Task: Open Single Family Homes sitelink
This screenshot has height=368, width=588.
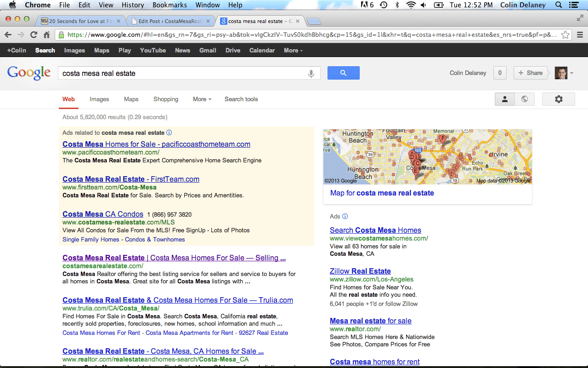Action: coord(91,239)
